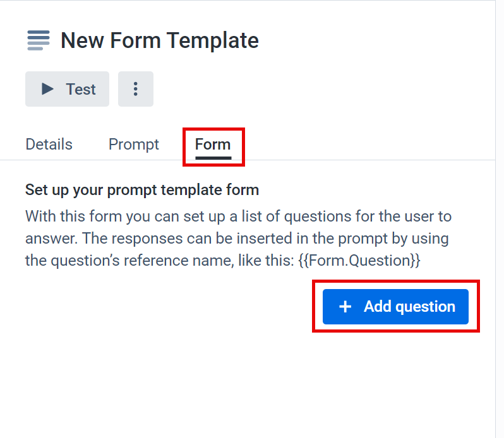Click the 'Add question' label text
The image size is (504, 438).
pyautogui.click(x=409, y=307)
